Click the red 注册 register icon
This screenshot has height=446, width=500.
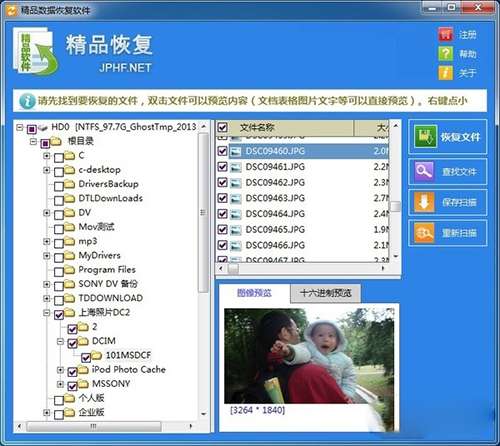coord(446,34)
